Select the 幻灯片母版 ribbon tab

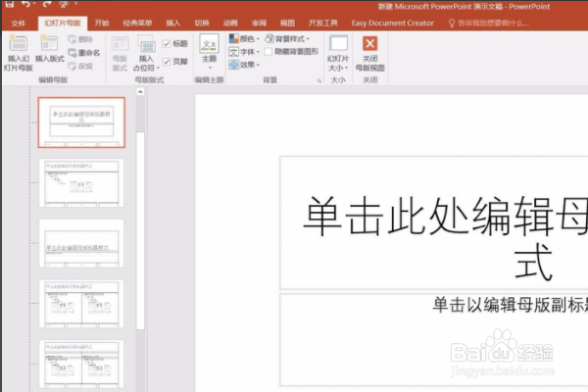click(63, 24)
